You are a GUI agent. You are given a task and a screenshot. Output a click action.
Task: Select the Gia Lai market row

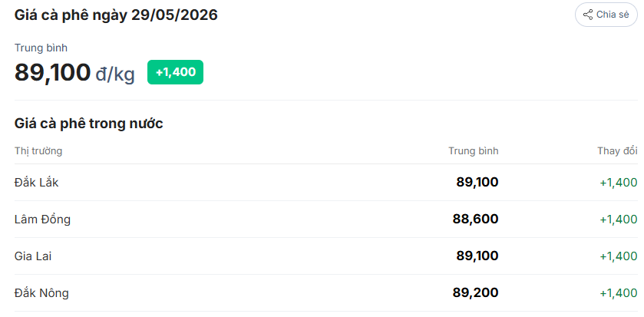[x=326, y=256]
